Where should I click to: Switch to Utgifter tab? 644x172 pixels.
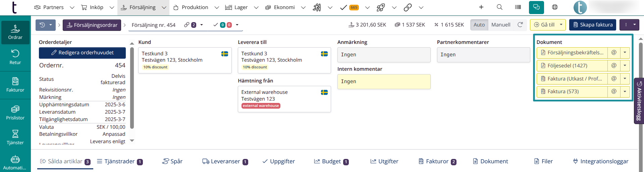coord(384,162)
